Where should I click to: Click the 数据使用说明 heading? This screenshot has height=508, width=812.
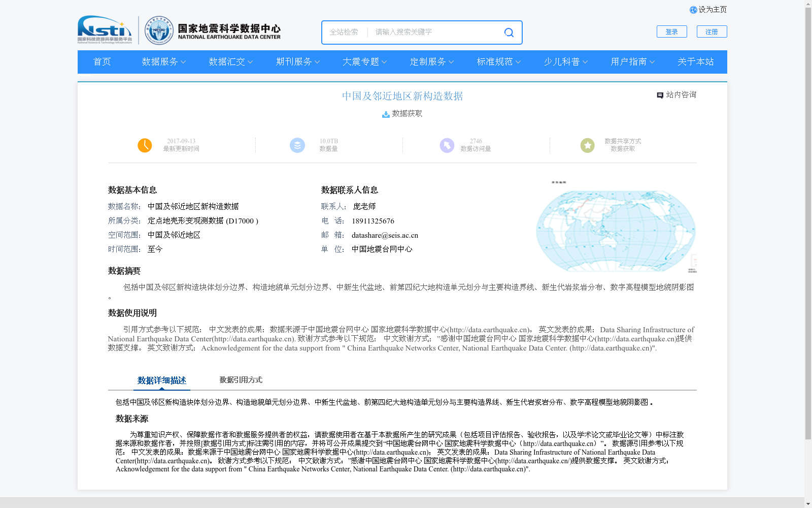132,313
